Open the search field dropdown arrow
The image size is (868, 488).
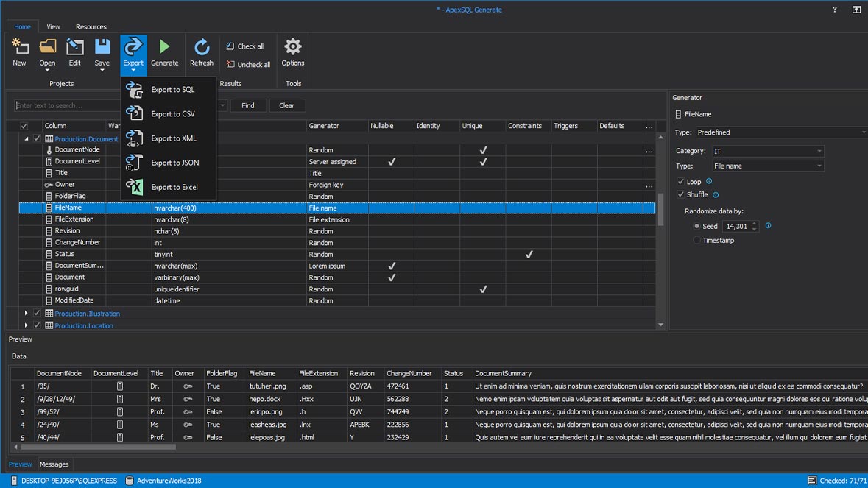[222, 105]
